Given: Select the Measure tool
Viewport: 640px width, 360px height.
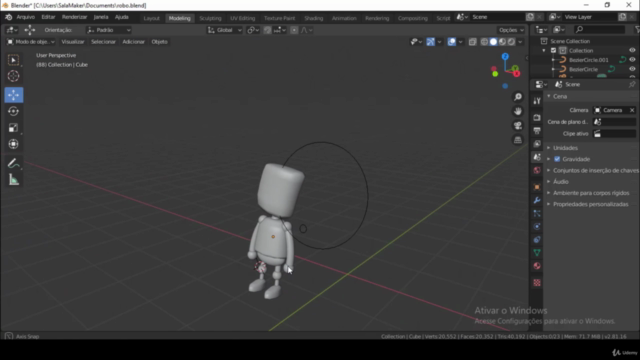Looking at the screenshot, I should (13, 180).
